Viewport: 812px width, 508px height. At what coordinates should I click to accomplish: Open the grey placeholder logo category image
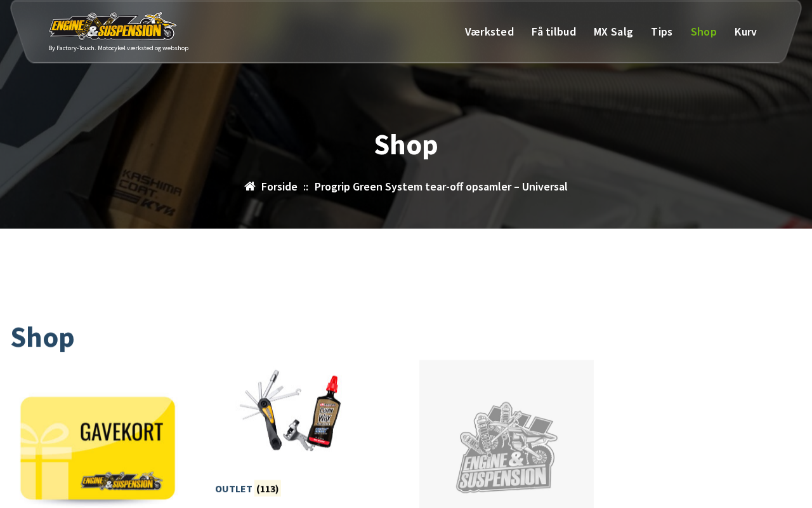coord(506,434)
